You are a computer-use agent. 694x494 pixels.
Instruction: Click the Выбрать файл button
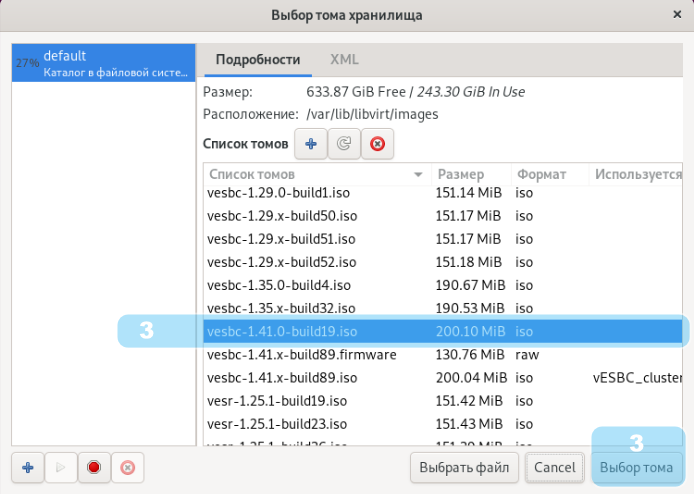click(465, 467)
